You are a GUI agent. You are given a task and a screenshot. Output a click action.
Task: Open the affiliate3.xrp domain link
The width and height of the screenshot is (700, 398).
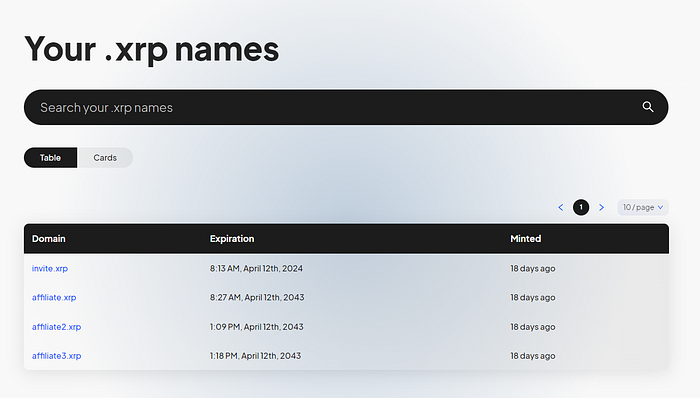point(56,356)
